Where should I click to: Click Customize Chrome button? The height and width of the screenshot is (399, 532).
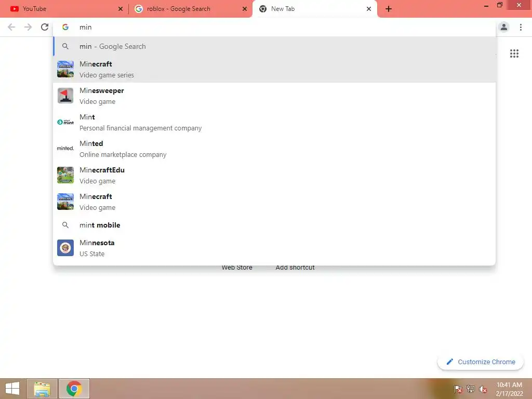pyautogui.click(x=481, y=362)
